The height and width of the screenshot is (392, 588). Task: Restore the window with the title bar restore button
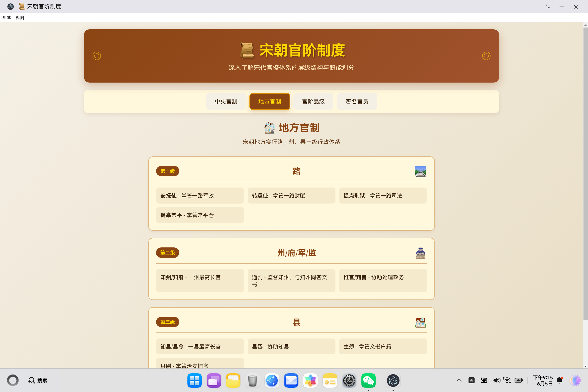tap(547, 7)
